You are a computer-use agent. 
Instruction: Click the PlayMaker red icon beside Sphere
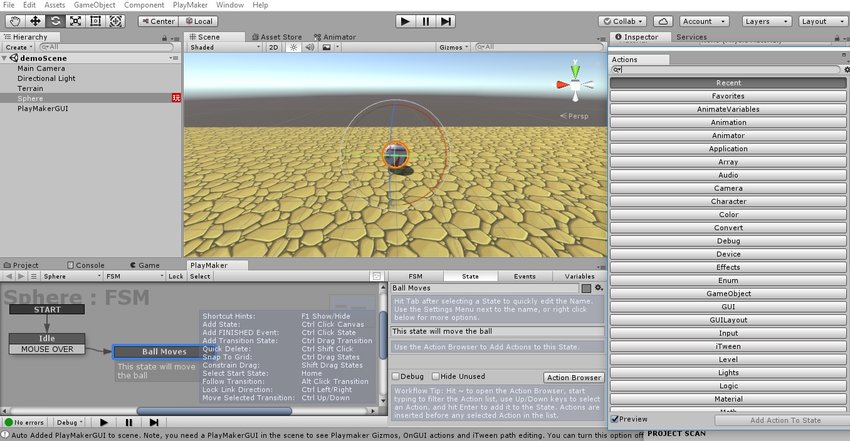(176, 98)
